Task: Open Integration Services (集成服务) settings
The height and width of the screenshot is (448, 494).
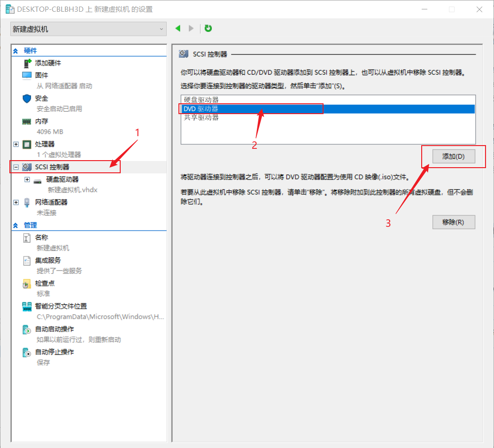Action: point(48,260)
